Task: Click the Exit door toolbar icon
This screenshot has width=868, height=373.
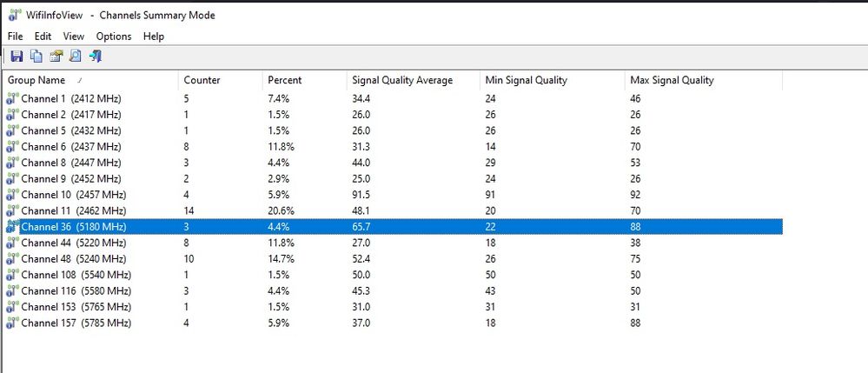Action: tap(96, 57)
